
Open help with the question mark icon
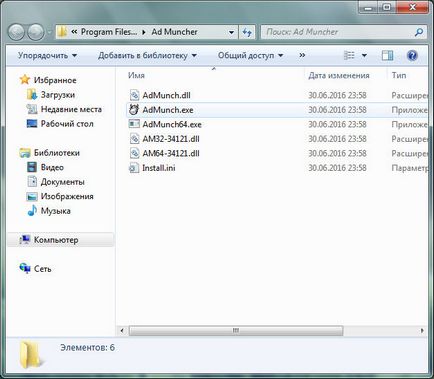(x=412, y=55)
